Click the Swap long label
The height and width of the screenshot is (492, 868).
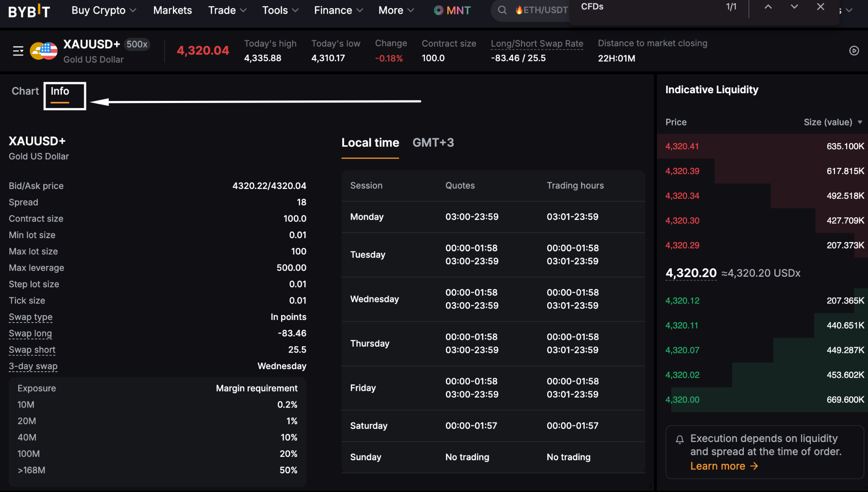coord(30,334)
